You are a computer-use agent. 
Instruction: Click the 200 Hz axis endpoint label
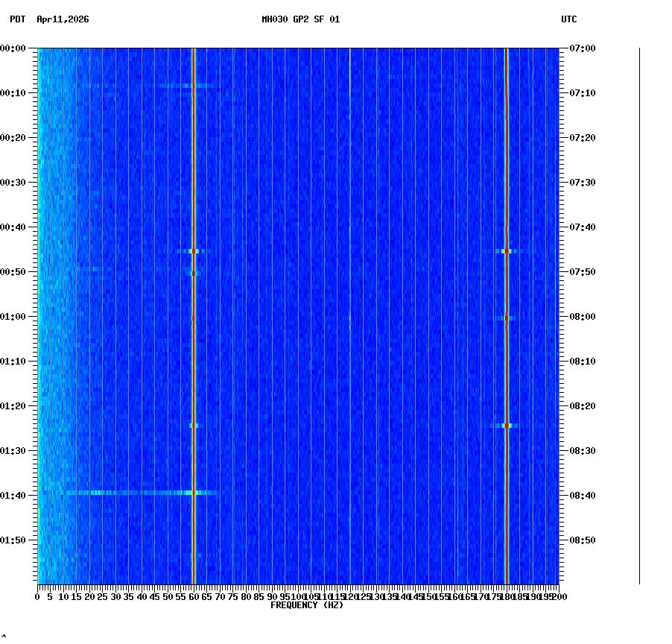557,596
